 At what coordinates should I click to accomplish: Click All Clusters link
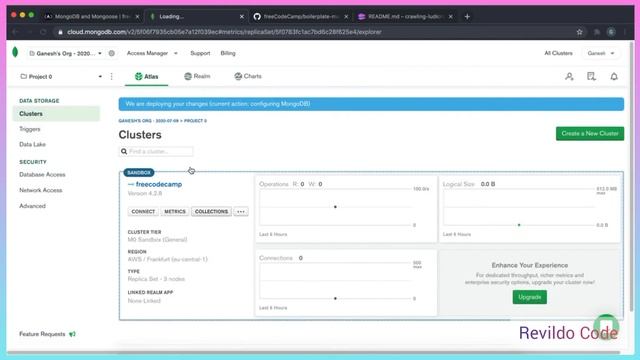[x=558, y=53]
